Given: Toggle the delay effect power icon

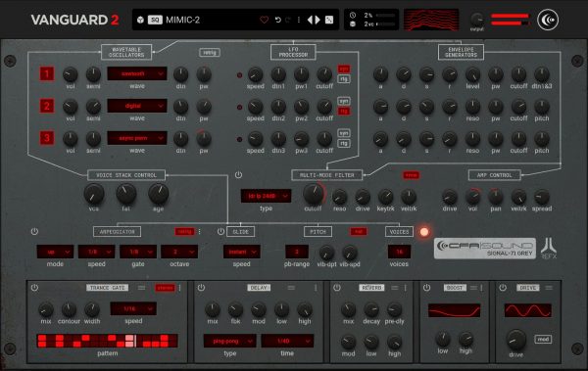Looking at the screenshot, I should pos(201,288).
